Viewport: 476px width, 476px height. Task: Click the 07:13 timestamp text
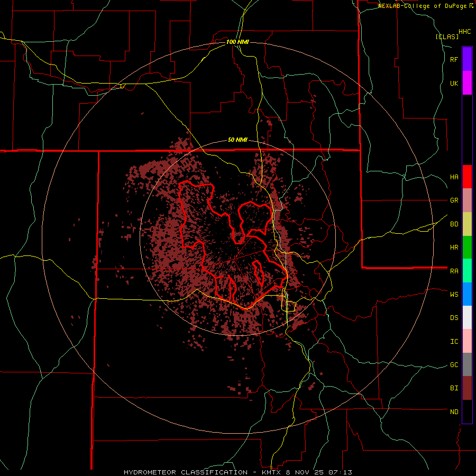click(x=342, y=472)
